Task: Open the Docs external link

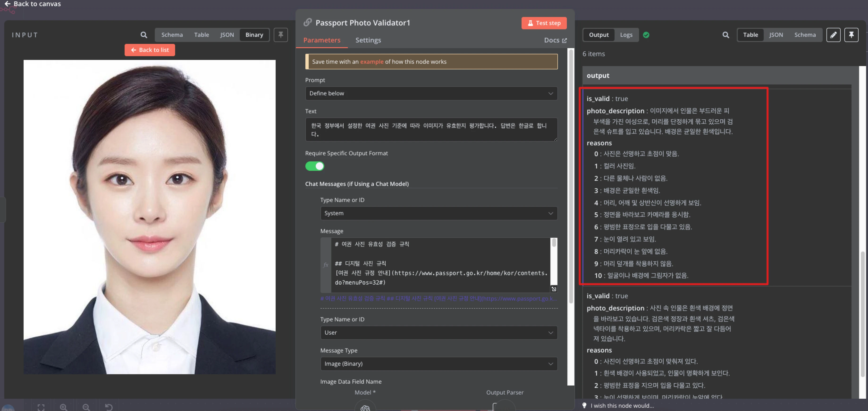Action: point(555,40)
